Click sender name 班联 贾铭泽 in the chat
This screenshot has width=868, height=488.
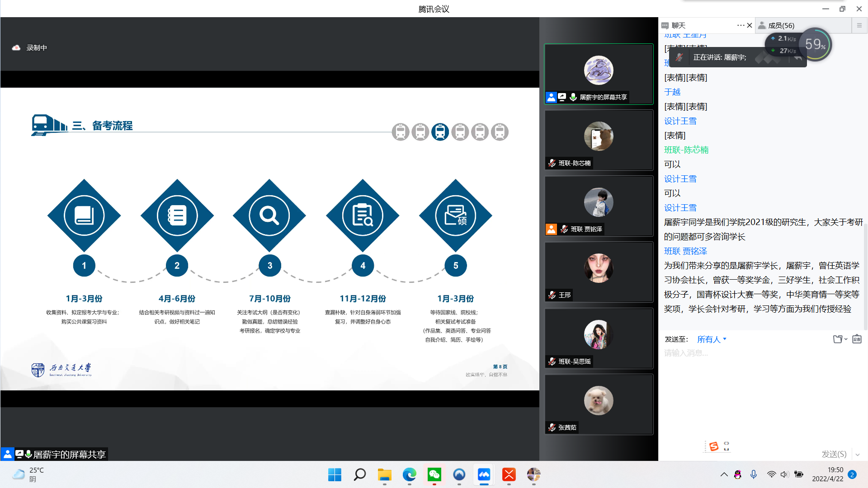tap(685, 251)
